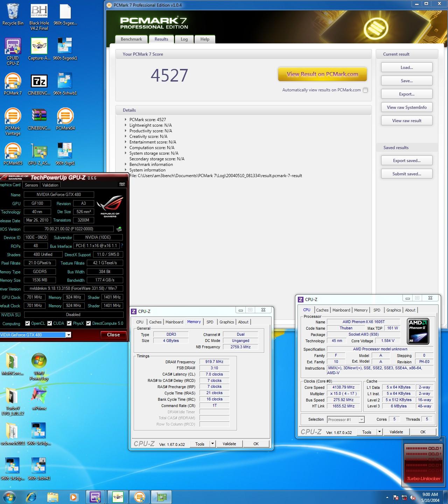
Task: Expand the Entertainment score detail row
Action: 126,142
